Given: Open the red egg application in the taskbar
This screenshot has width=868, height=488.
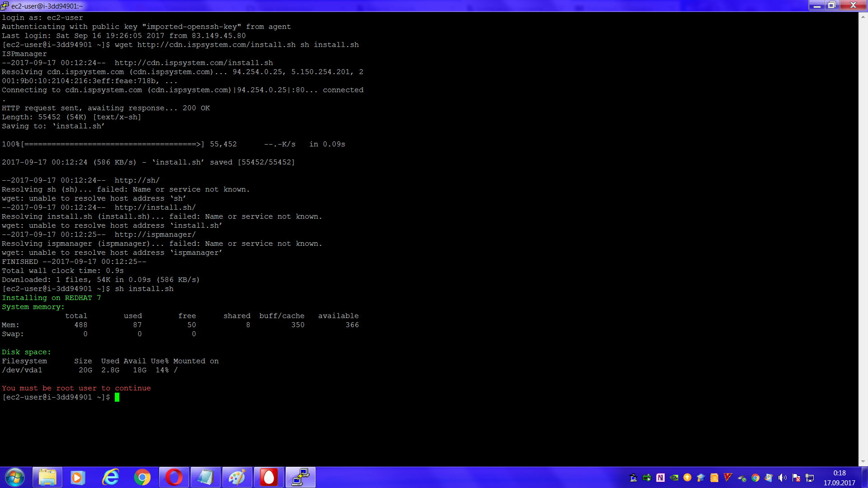Looking at the screenshot, I should 269,478.
